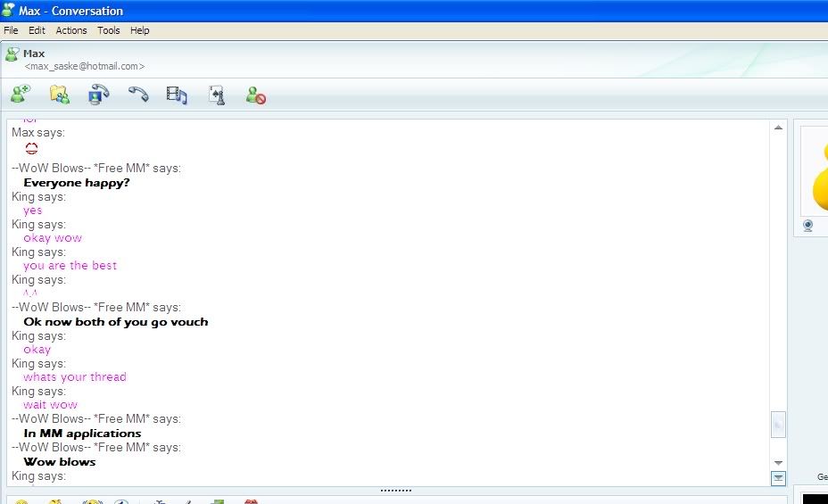
Task: Click the button below the scrollbar down arrow
Action: pos(778,478)
